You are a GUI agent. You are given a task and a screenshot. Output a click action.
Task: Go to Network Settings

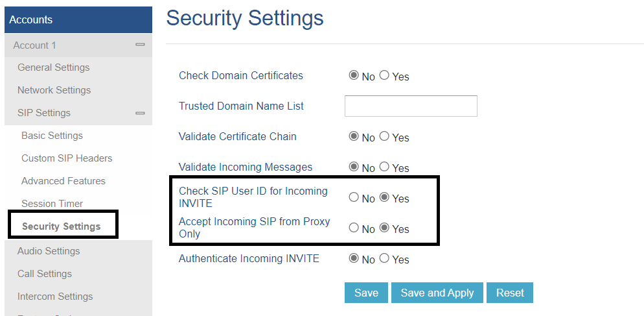coord(54,90)
